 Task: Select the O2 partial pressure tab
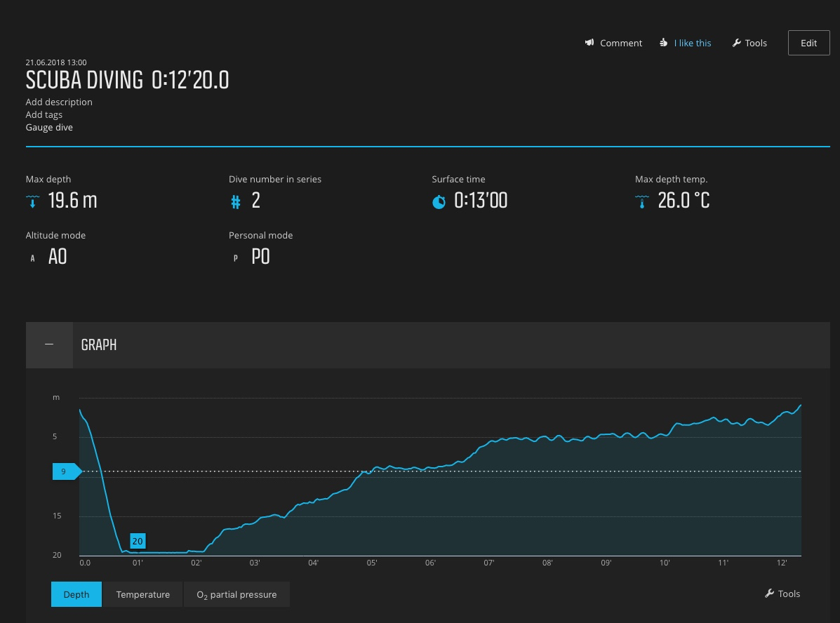coord(236,594)
